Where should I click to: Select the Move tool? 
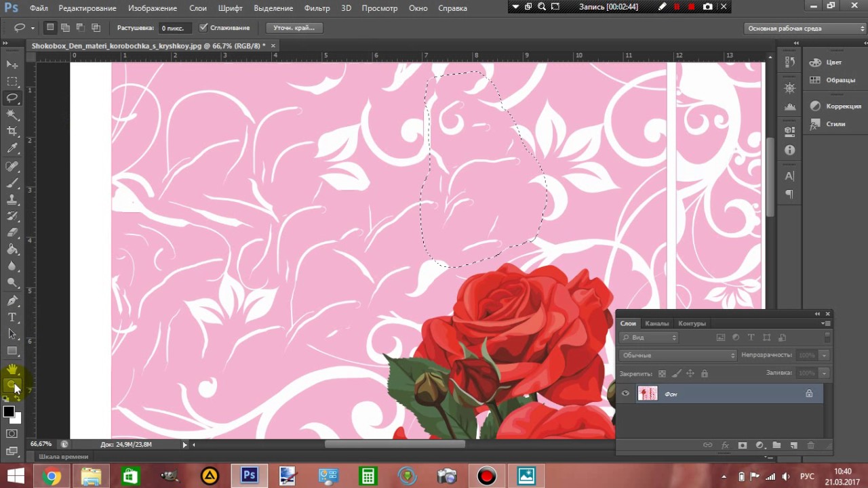12,64
